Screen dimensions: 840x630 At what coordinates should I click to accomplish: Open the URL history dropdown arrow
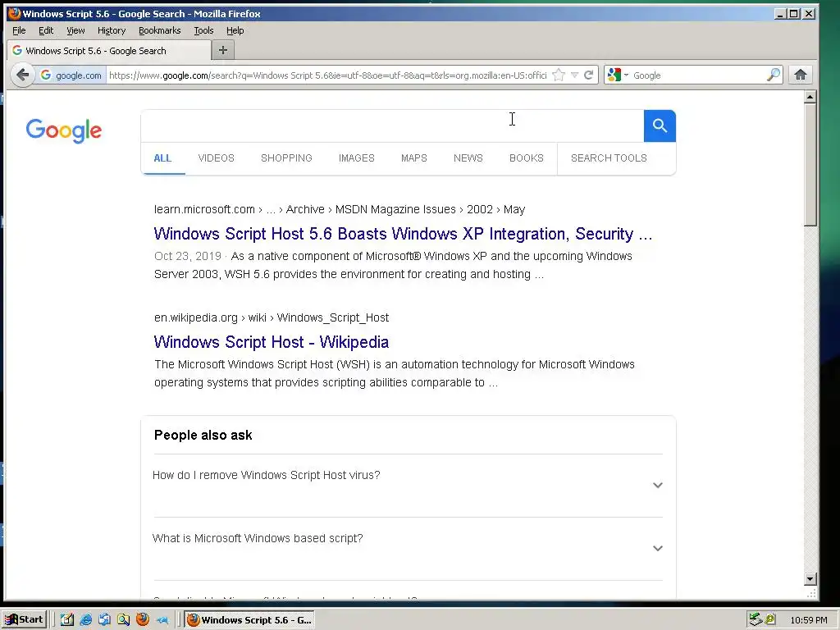[574, 75]
